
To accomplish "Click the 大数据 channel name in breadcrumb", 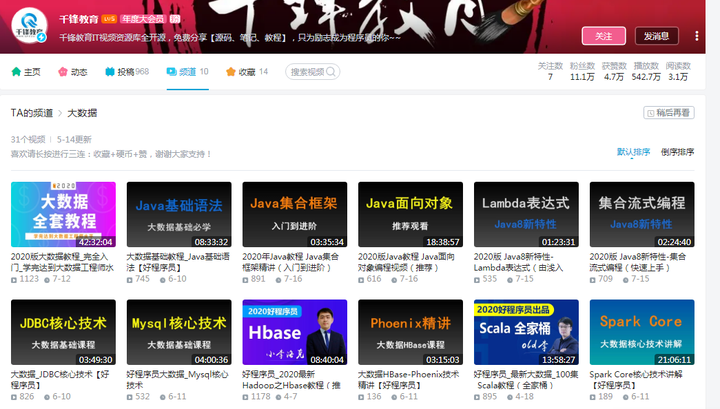I will pyautogui.click(x=82, y=113).
